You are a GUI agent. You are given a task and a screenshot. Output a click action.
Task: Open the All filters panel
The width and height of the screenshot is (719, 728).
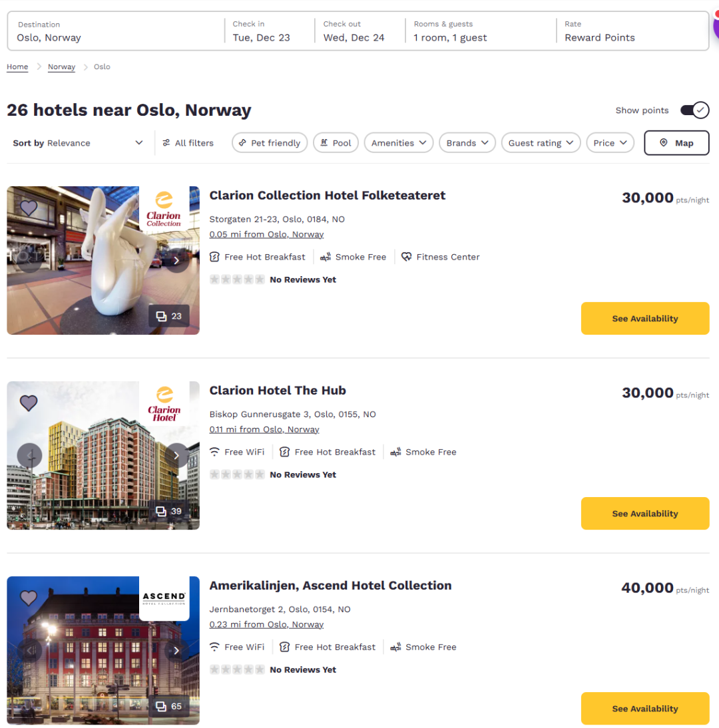(x=188, y=143)
